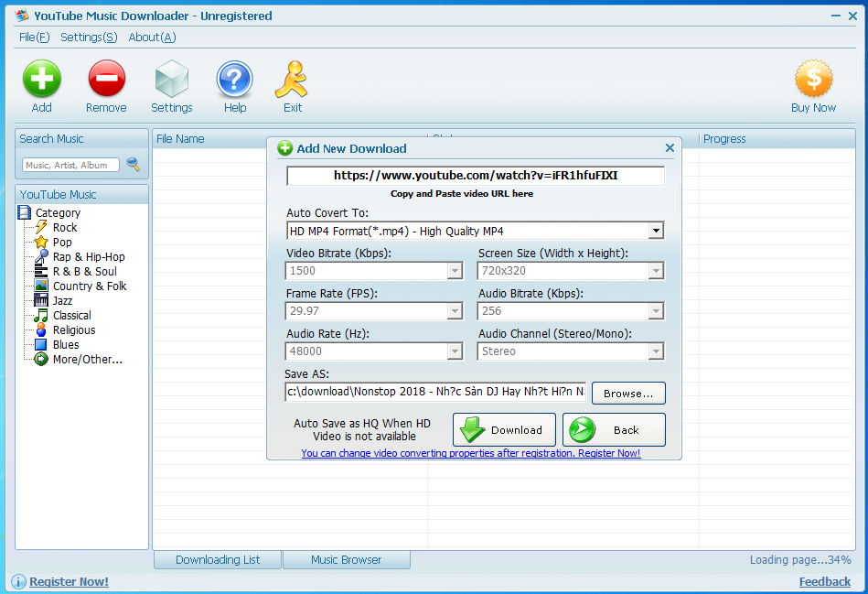Open the Video Bitrate dropdown

(455, 271)
